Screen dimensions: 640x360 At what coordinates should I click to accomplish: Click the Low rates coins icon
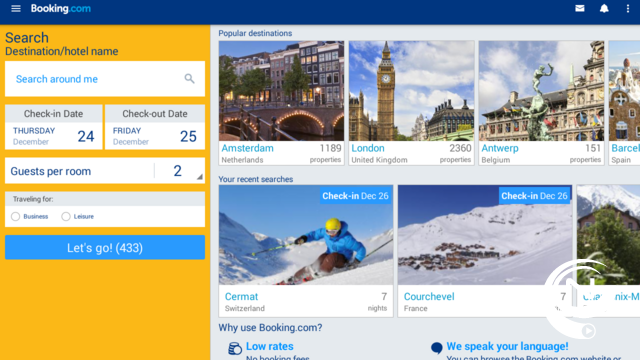pyautogui.click(x=235, y=348)
